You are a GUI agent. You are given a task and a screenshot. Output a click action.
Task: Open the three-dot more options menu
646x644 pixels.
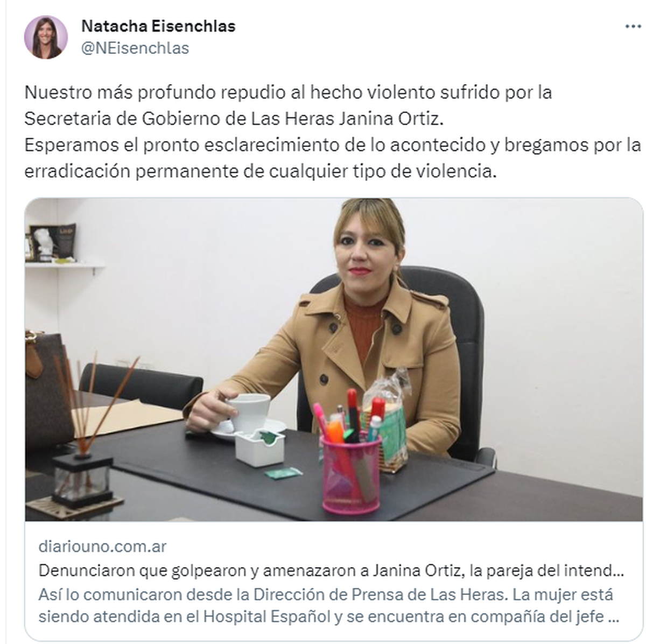tap(633, 27)
